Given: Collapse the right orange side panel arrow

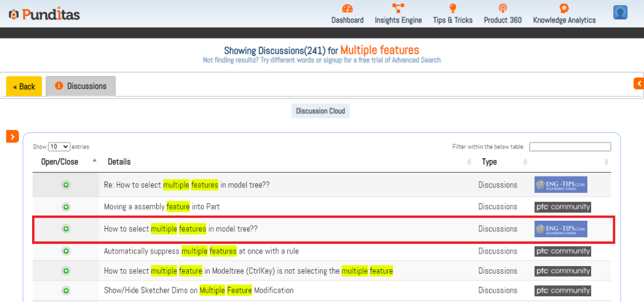Looking at the screenshot, I should pyautogui.click(x=639, y=83).
